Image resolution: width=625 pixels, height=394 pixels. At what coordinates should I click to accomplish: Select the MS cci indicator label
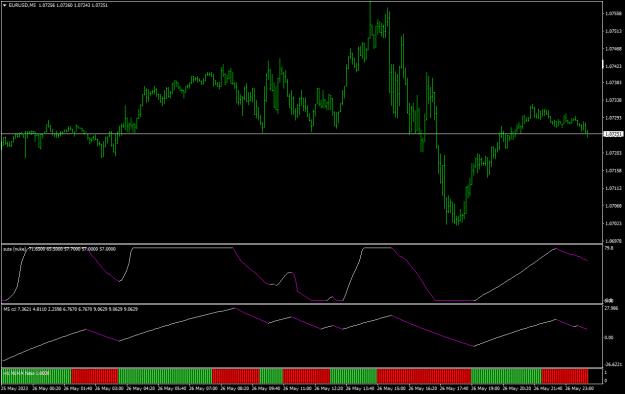(x=71, y=309)
